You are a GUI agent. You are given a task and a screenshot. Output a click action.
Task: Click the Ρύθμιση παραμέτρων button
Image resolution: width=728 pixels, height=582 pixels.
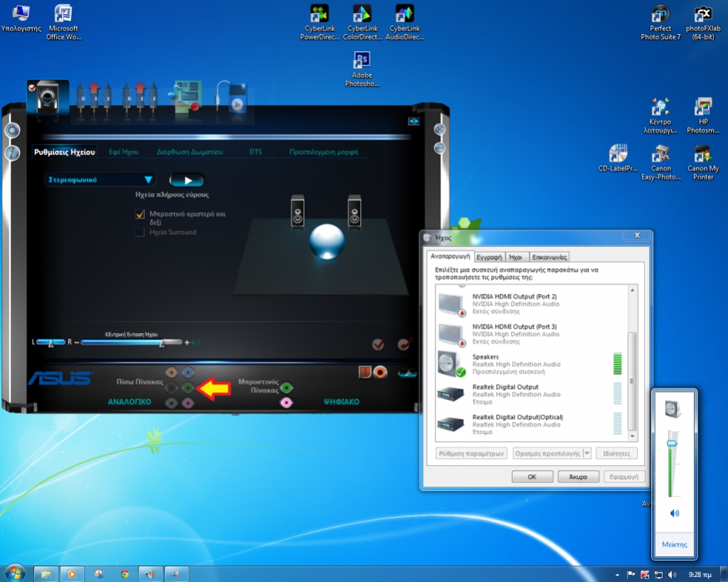point(471,453)
